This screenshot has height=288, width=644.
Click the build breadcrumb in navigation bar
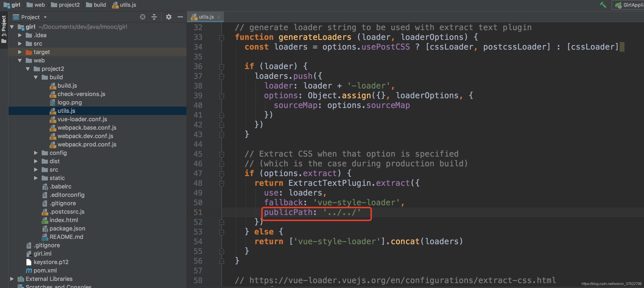pyautogui.click(x=96, y=5)
